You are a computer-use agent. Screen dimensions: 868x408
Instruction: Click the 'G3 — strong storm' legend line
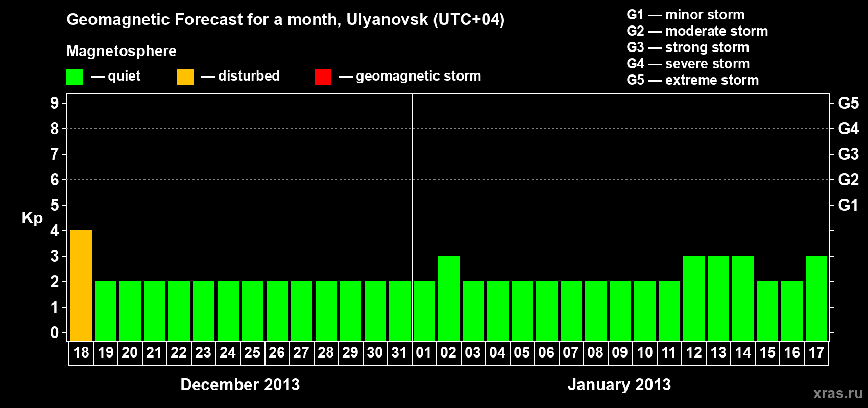pyautogui.click(x=688, y=47)
